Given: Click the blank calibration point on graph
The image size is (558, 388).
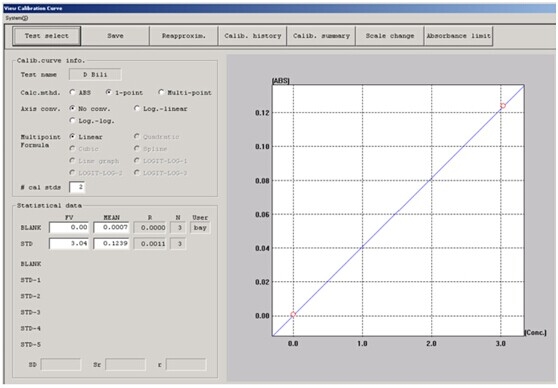Looking at the screenshot, I should pyautogui.click(x=293, y=314).
